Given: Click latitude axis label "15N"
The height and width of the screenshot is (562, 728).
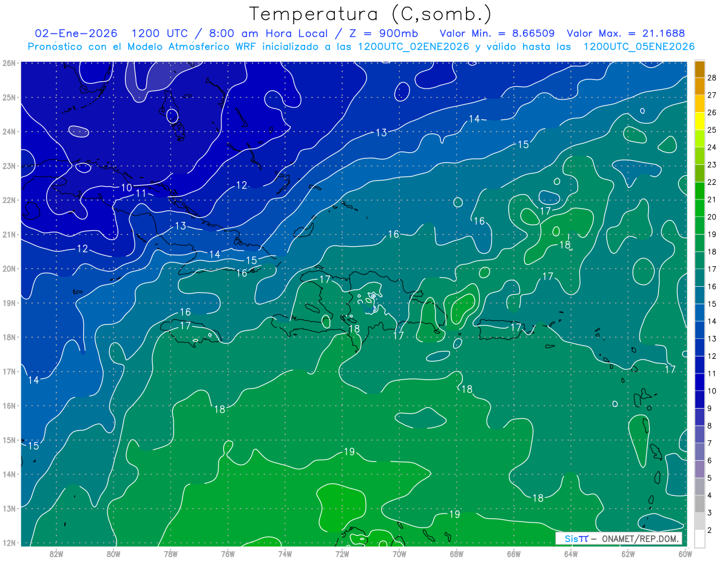Looking at the screenshot, I should pyautogui.click(x=8, y=440).
